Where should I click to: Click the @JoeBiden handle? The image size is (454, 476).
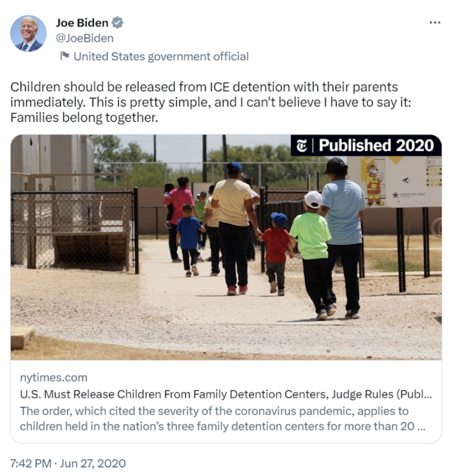(x=85, y=38)
